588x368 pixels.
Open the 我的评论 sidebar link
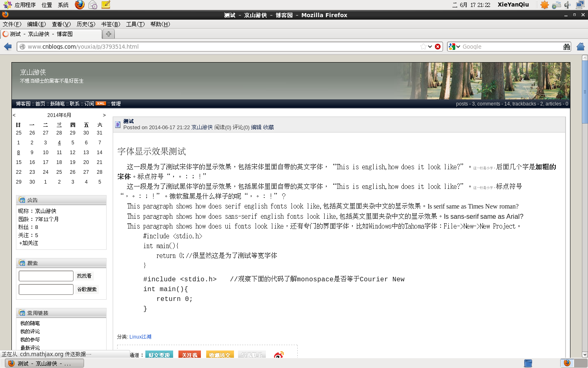[30, 332]
